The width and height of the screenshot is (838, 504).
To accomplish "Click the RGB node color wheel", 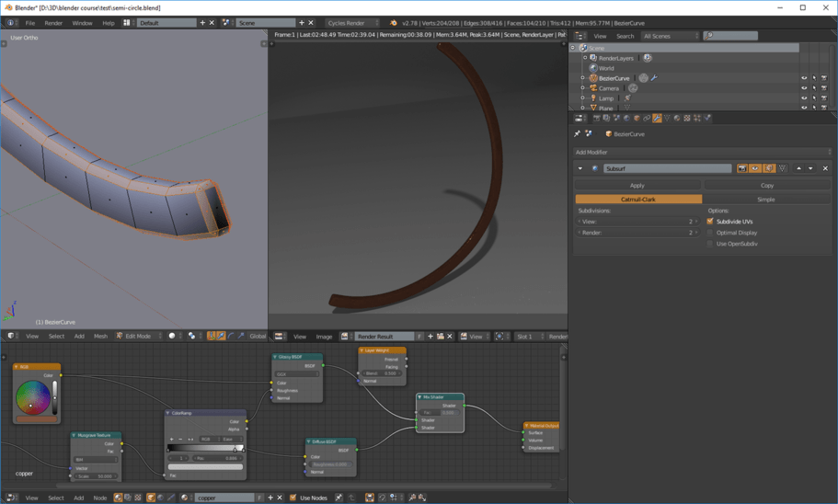I will tap(33, 397).
